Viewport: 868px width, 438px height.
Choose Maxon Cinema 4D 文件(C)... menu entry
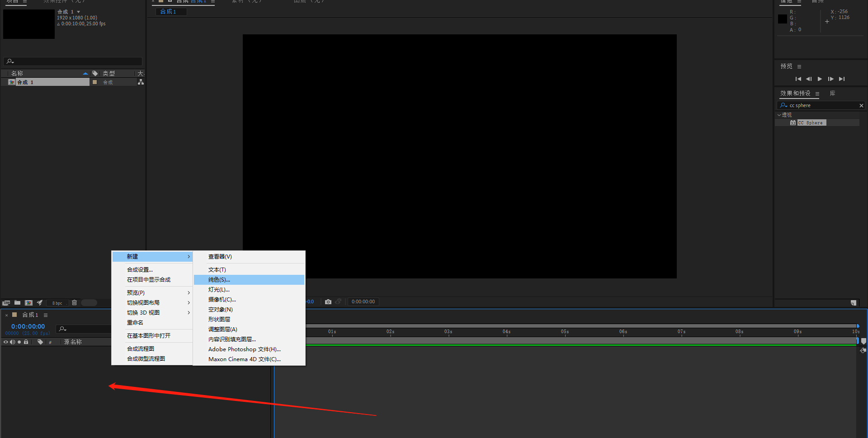[x=249, y=359]
